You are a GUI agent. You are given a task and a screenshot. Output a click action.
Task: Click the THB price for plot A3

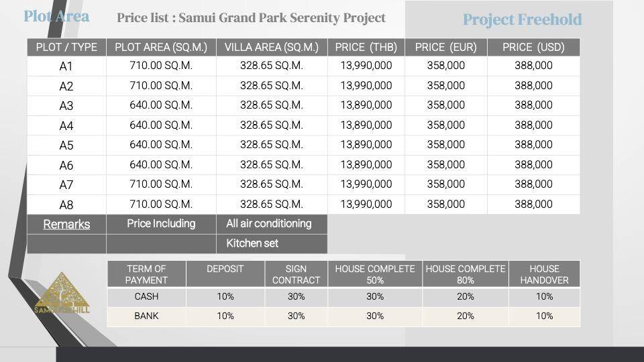(366, 105)
